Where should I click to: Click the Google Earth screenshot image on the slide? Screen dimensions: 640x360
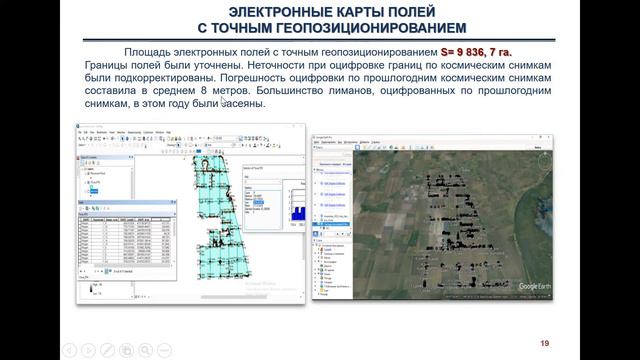(x=433, y=218)
